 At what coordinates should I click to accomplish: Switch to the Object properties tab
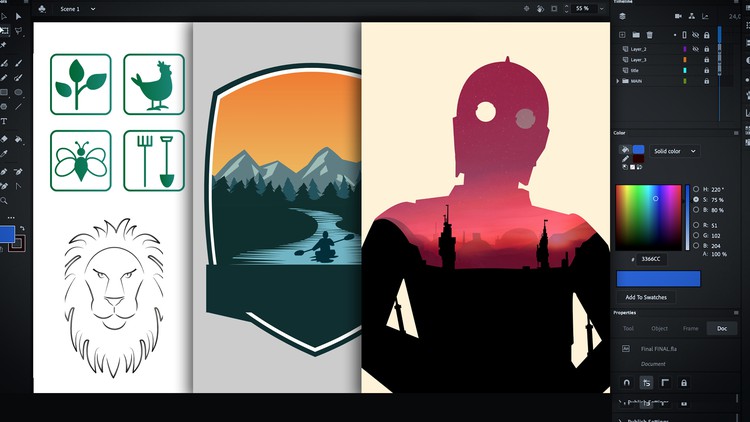[659, 328]
